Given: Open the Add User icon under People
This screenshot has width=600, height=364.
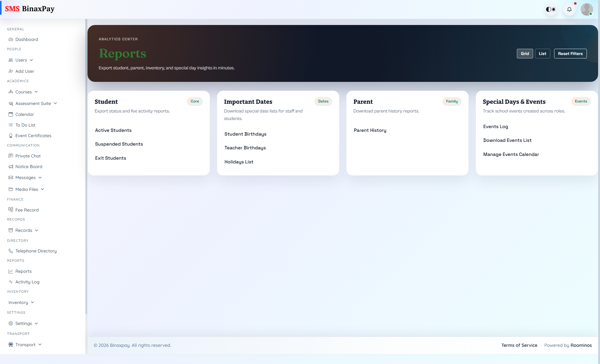Looking at the screenshot, I should (11, 71).
